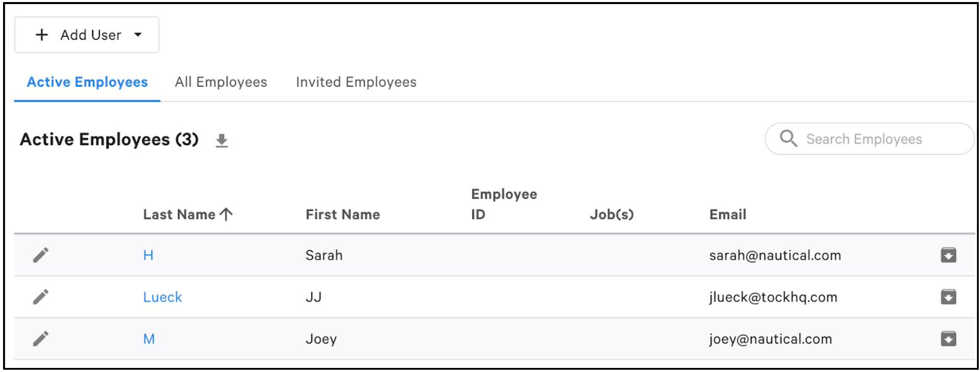Click the edit pencil icon for JJ Lueck
This screenshot has height=372, width=980.
pyautogui.click(x=41, y=297)
